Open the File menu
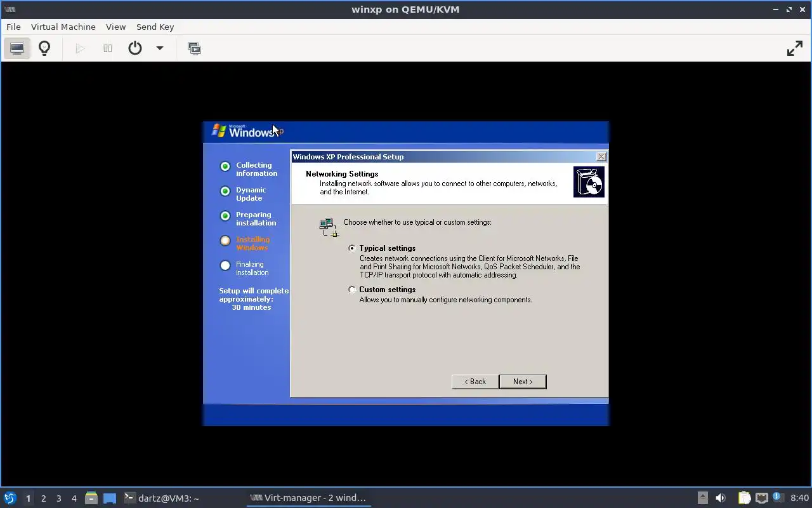This screenshot has height=508, width=812. coord(13,27)
